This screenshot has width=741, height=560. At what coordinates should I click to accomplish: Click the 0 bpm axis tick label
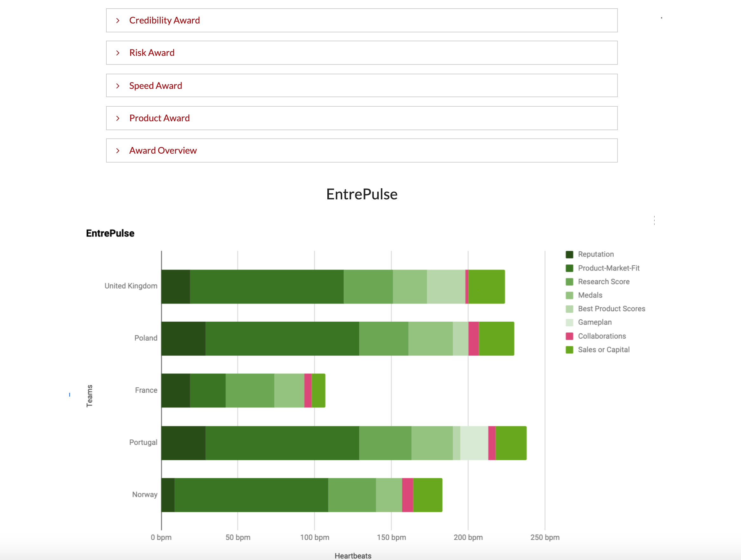pos(161,537)
